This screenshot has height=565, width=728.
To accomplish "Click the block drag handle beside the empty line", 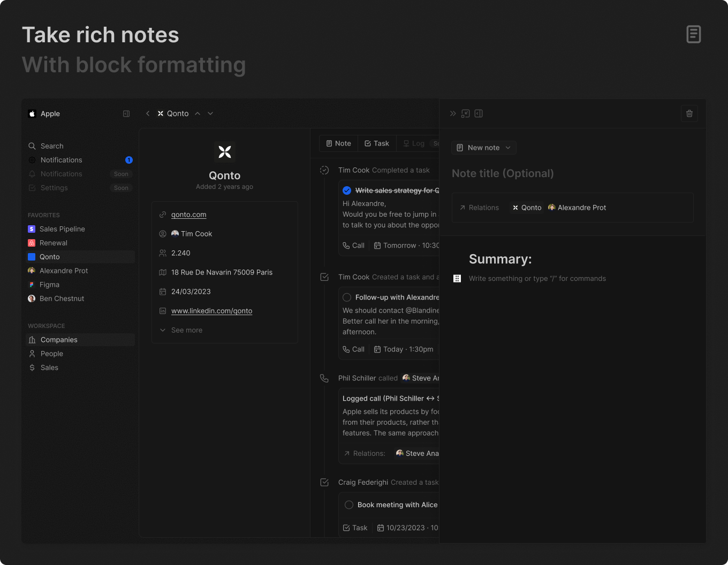I will pyautogui.click(x=457, y=279).
